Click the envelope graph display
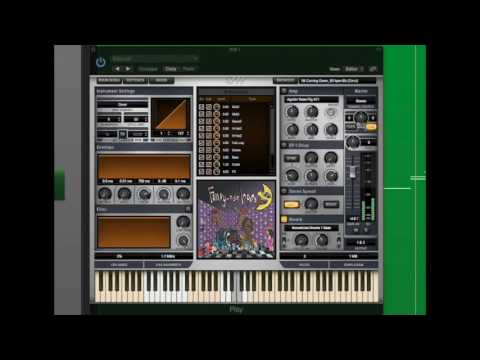The image size is (480, 360). click(144, 167)
